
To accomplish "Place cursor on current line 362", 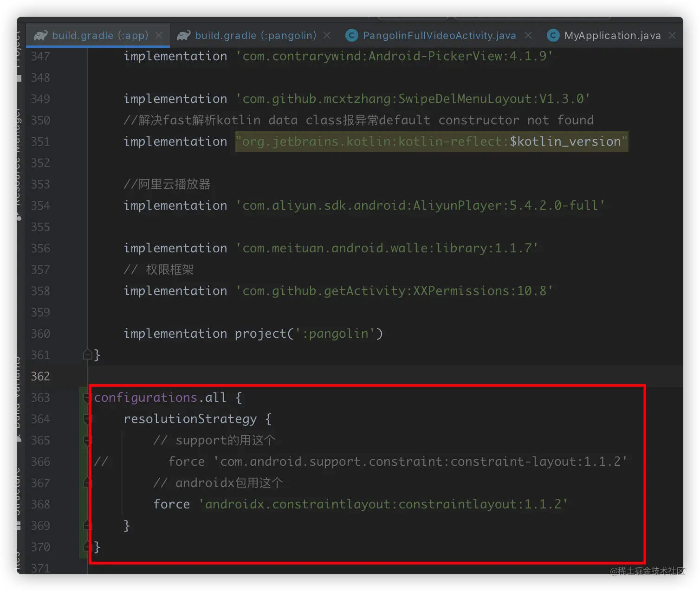I will [385, 376].
